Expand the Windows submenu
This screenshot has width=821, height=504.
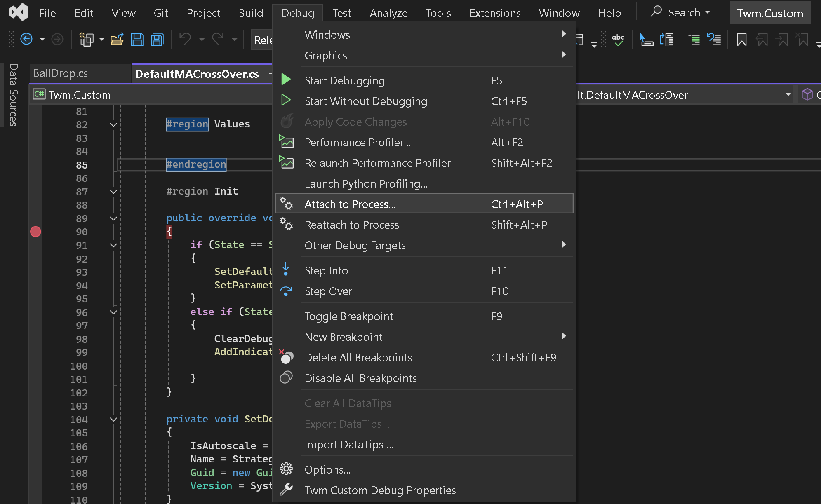(x=424, y=35)
